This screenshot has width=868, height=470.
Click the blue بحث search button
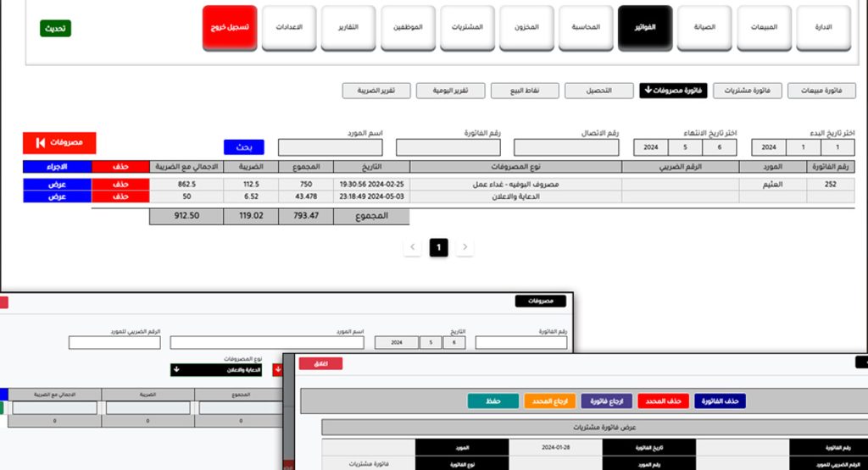click(244, 147)
